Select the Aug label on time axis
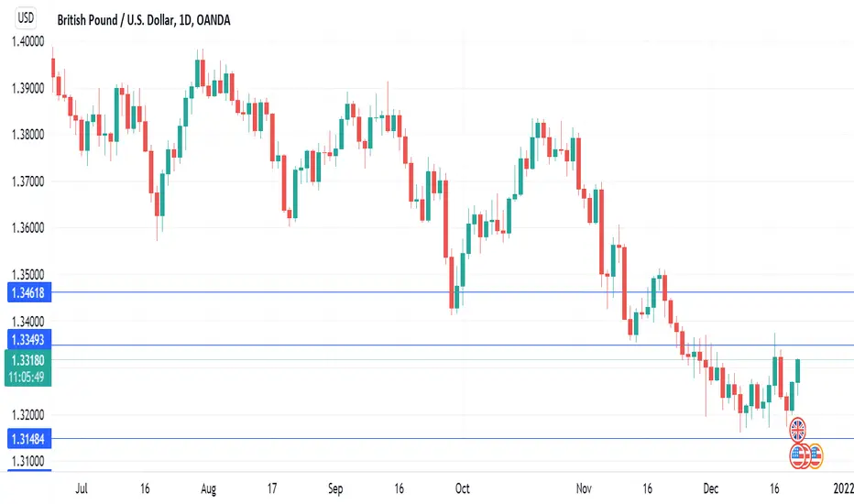854x504 pixels. coord(209,488)
